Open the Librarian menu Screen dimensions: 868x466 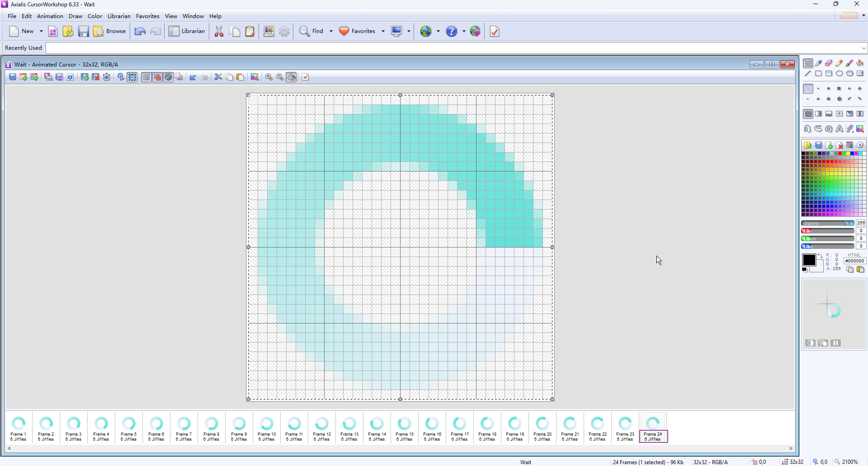(x=119, y=16)
